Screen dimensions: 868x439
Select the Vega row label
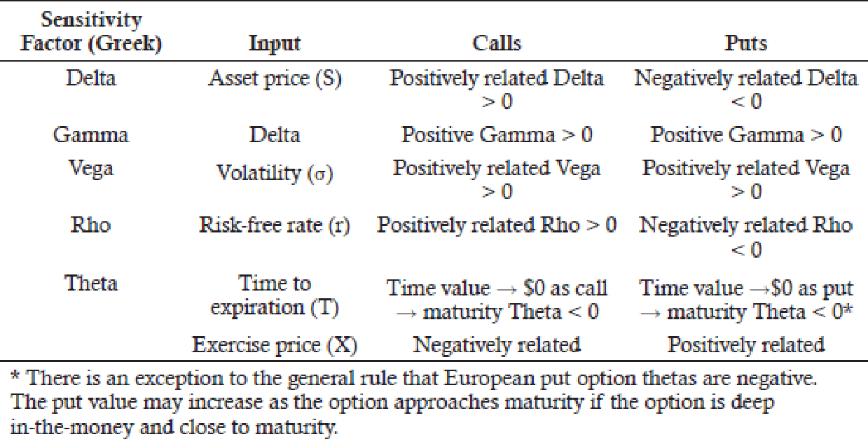coord(91,169)
